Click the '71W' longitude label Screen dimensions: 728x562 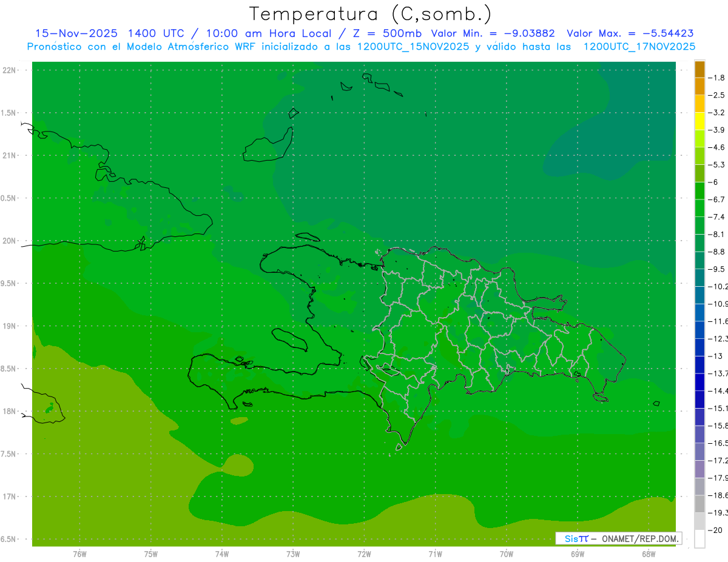(x=435, y=554)
